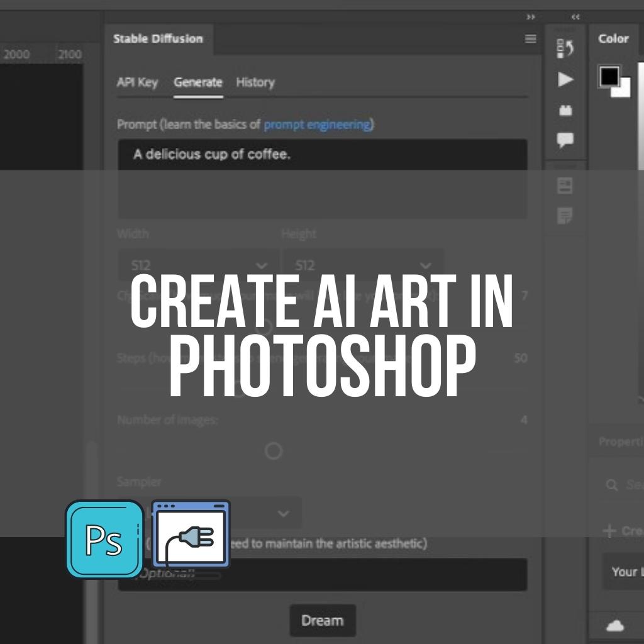Click into the Prompt text field

coord(322,179)
